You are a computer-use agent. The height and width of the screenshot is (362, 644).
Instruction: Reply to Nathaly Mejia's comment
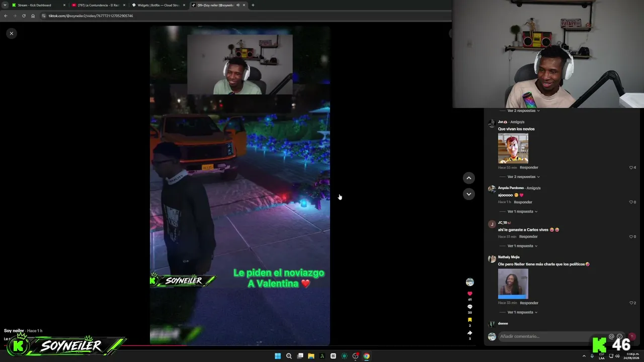click(x=529, y=303)
